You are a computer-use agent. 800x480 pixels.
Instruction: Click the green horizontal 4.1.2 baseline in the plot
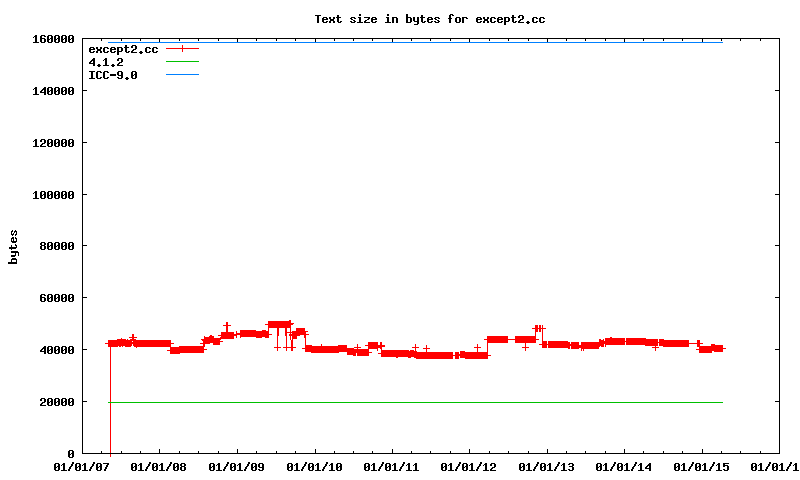(400, 402)
